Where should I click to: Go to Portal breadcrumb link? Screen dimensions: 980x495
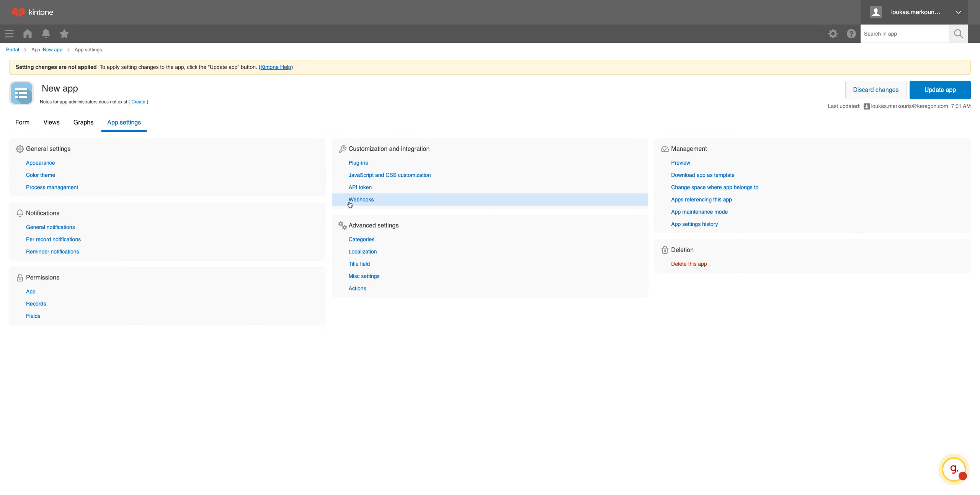(x=12, y=50)
